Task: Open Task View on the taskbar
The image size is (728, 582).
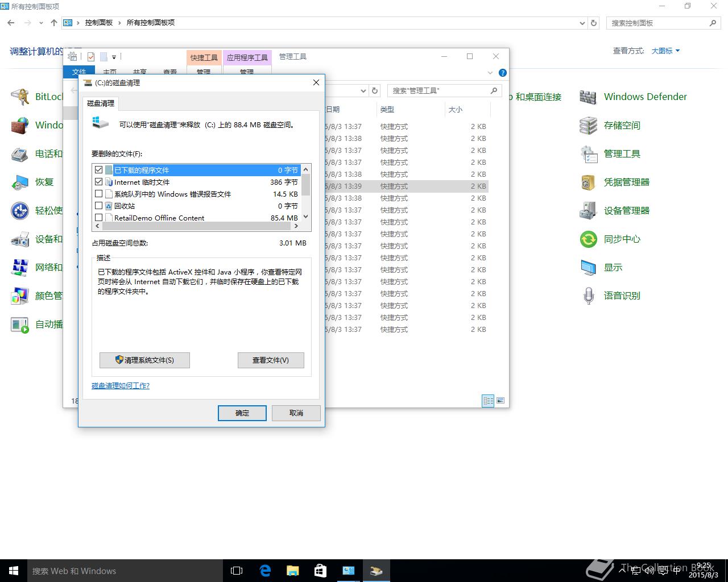Action: (x=237, y=571)
